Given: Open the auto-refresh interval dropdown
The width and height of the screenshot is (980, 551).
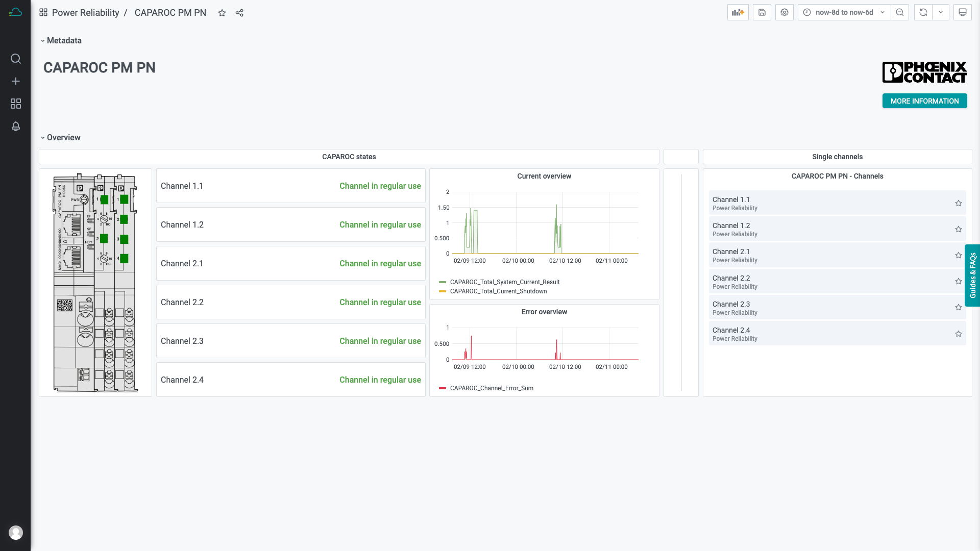Looking at the screenshot, I should tap(941, 12).
